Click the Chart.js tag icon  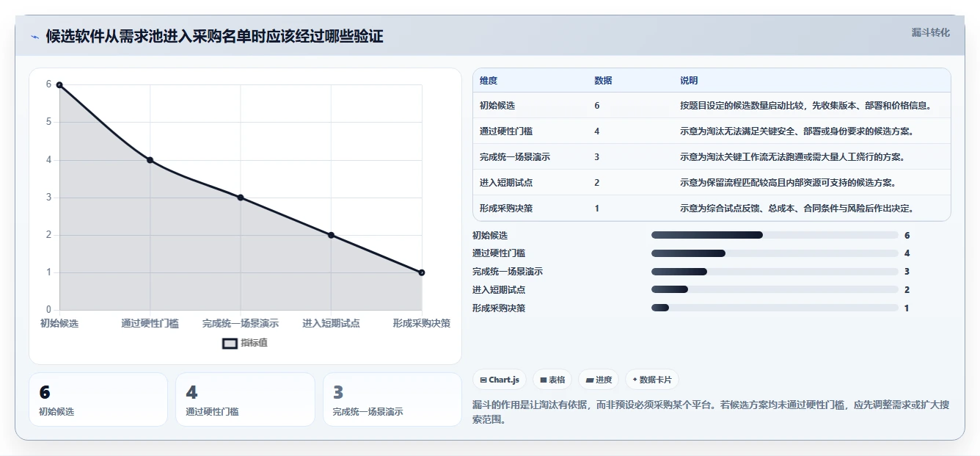coord(483,380)
